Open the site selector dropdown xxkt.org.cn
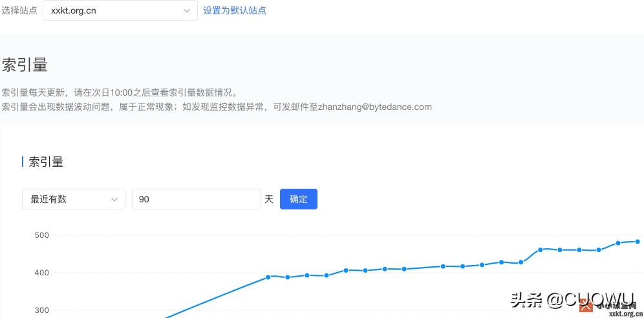Viewport: 644px width, 318px height. [120, 11]
